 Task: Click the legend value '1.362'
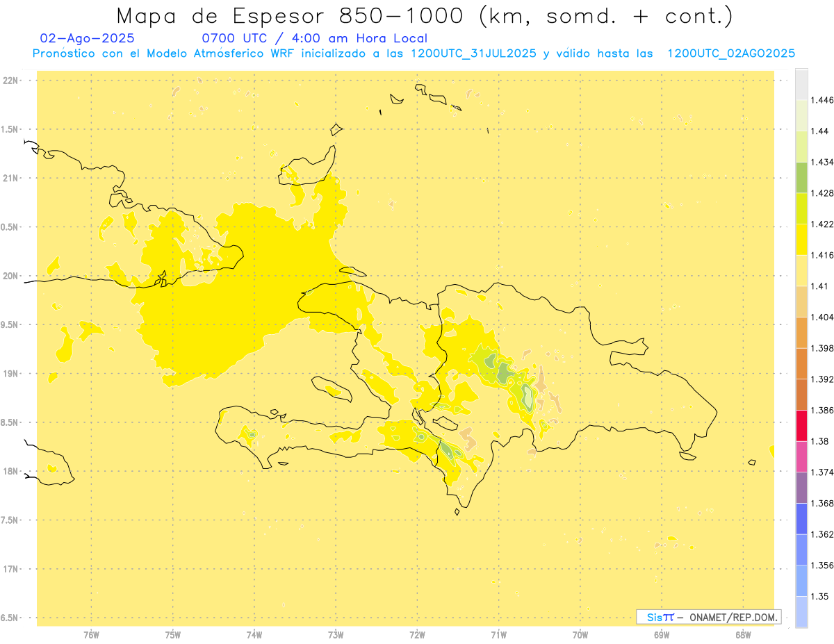(x=823, y=535)
